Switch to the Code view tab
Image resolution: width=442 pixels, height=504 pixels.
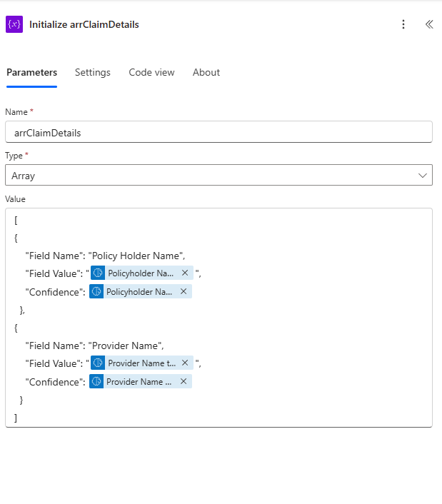coord(151,72)
